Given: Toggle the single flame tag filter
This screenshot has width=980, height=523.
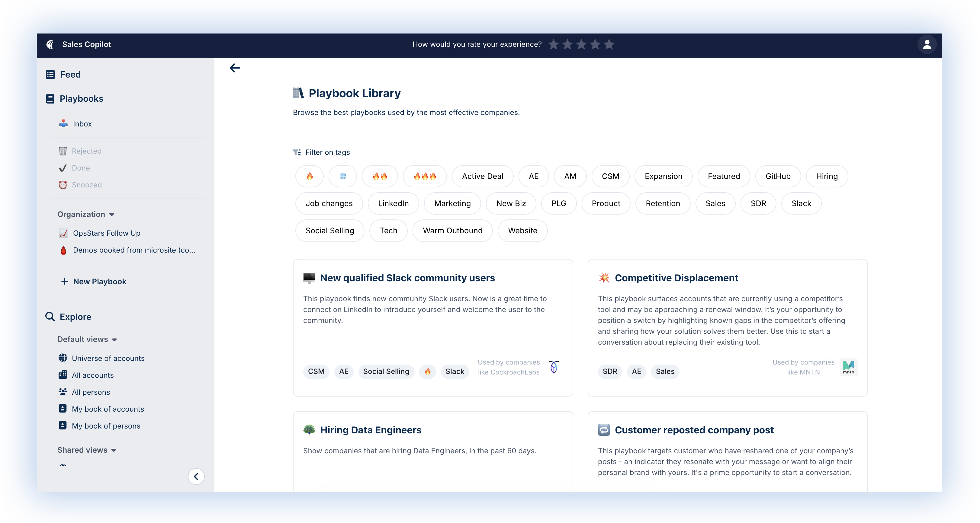Looking at the screenshot, I should [309, 176].
